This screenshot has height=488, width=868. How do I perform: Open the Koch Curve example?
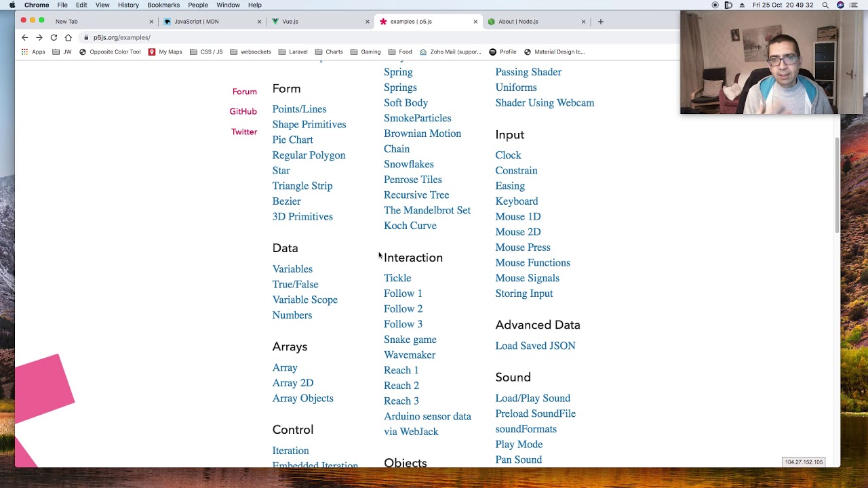click(x=410, y=226)
